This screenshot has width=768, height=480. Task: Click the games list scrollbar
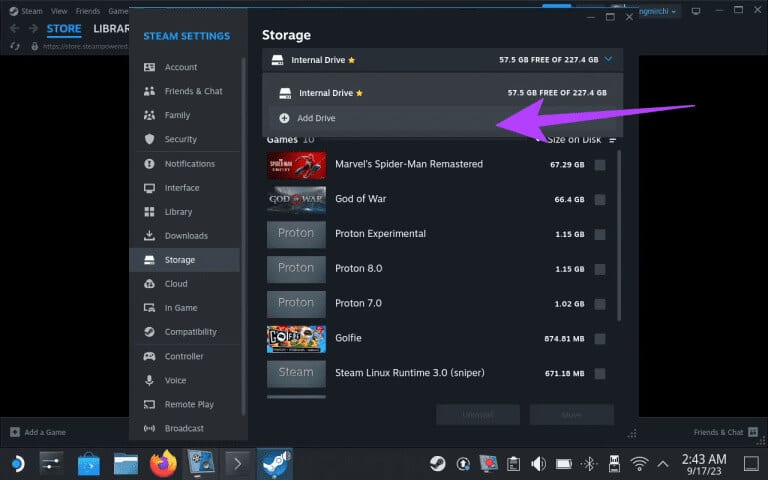pos(619,236)
